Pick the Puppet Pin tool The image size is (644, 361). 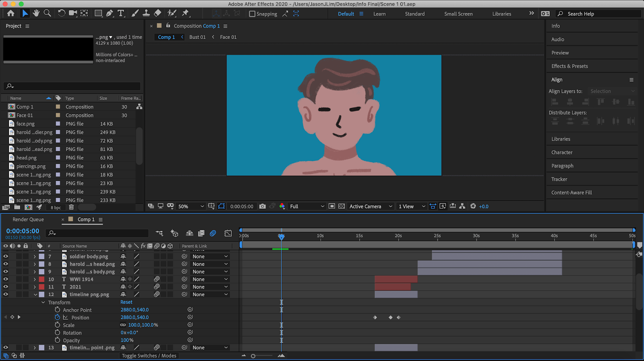185,13
